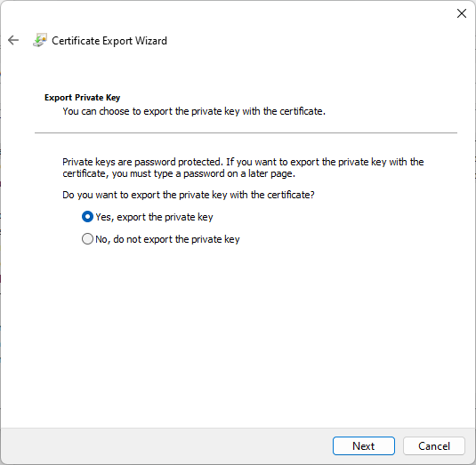Click the blank space between Next and Cancel

coord(399,446)
